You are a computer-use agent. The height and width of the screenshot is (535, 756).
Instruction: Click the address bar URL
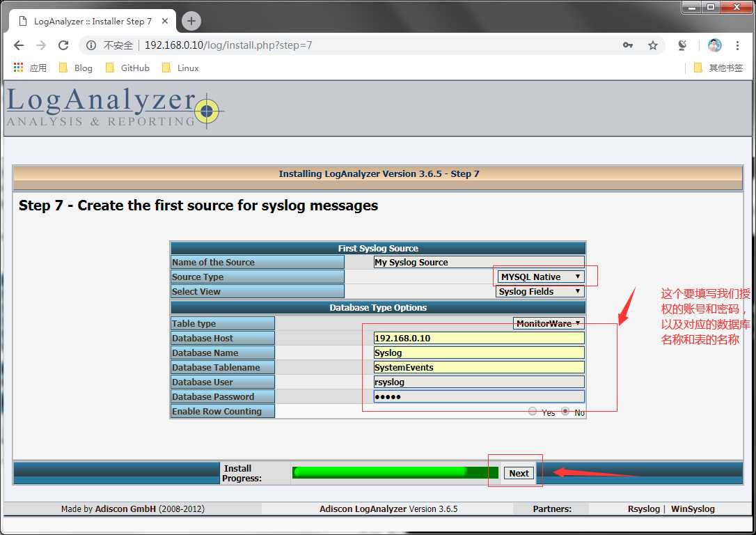coord(228,45)
